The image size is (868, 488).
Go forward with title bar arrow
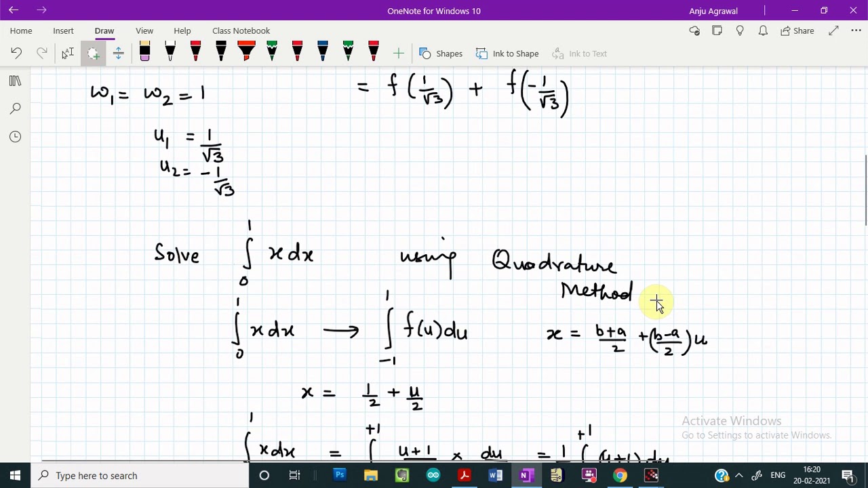42,10
